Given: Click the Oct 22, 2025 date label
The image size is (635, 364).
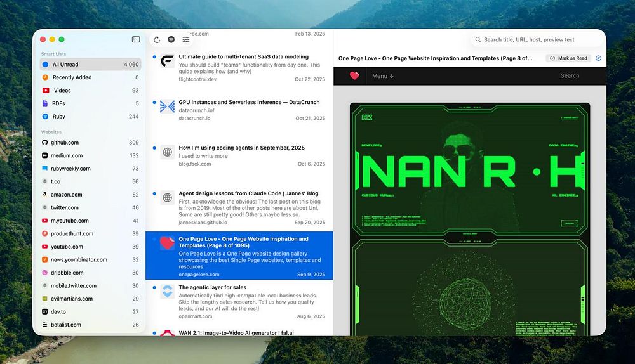Looking at the screenshot, I should pyautogui.click(x=310, y=79).
